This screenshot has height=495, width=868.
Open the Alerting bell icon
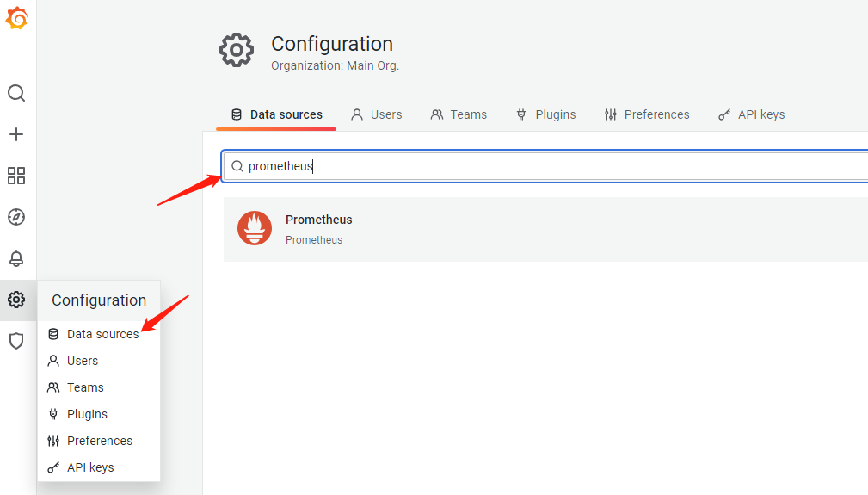(x=16, y=258)
